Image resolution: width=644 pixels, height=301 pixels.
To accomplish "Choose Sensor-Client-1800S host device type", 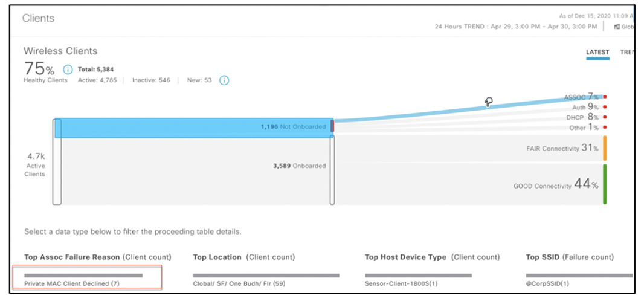I will (x=402, y=283).
